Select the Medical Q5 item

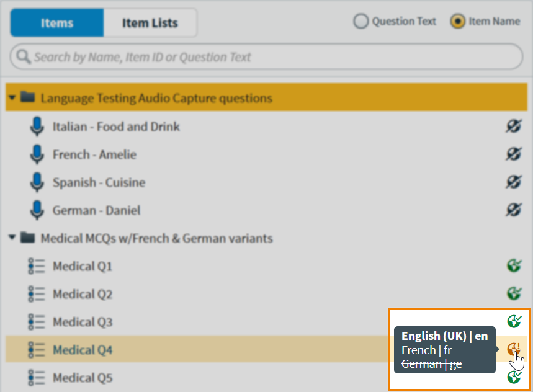point(83,378)
